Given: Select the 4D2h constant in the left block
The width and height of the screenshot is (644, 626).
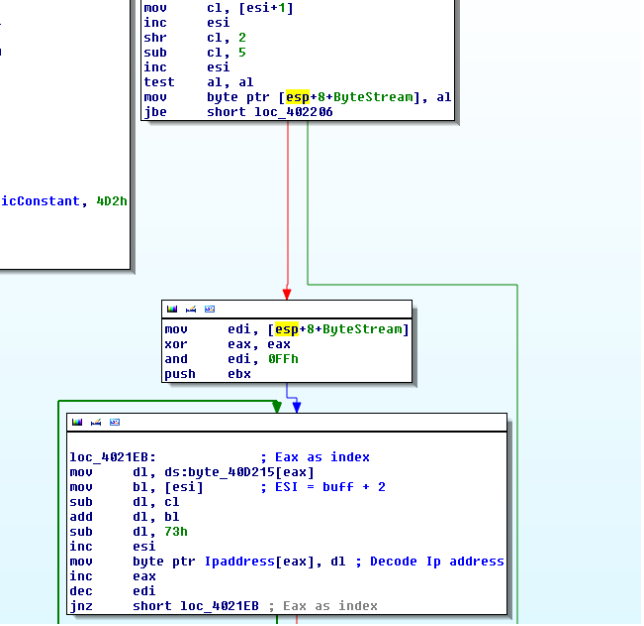Looking at the screenshot, I should click(111, 201).
